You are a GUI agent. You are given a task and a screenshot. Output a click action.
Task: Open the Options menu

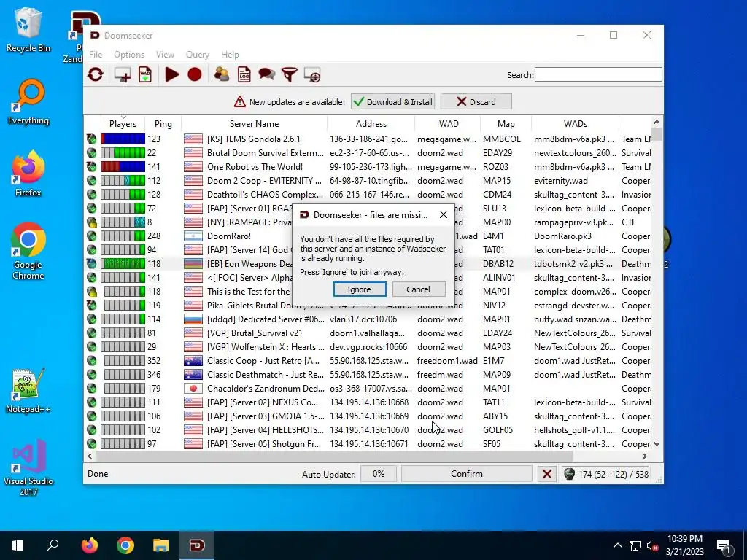point(129,55)
